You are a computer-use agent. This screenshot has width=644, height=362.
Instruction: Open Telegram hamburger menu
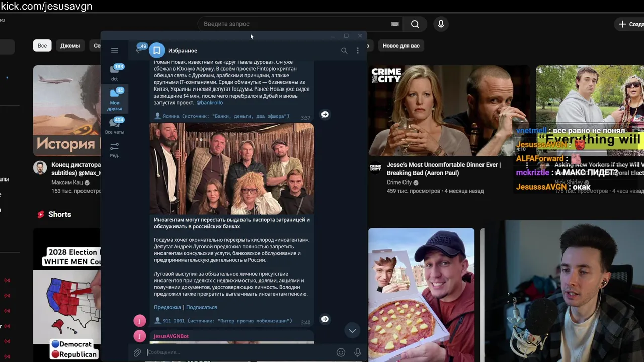pyautogui.click(x=114, y=50)
